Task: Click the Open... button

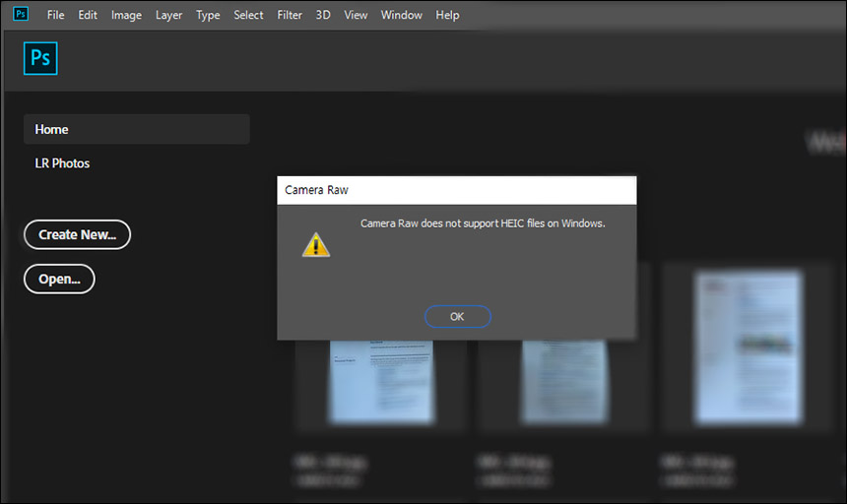Action: click(x=59, y=279)
